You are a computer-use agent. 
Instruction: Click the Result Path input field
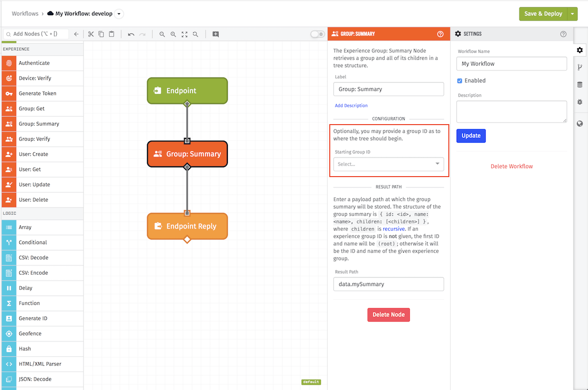point(389,284)
